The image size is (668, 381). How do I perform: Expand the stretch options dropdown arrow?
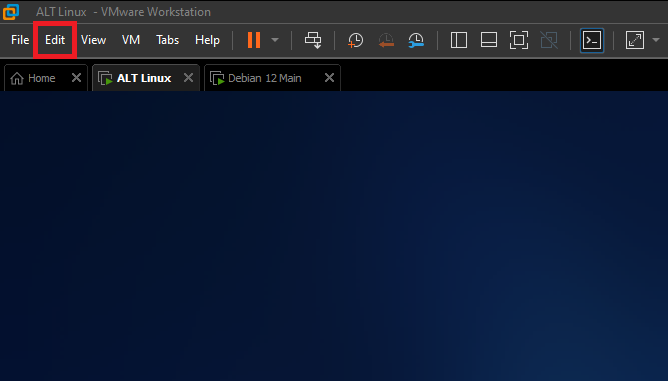[x=656, y=40]
